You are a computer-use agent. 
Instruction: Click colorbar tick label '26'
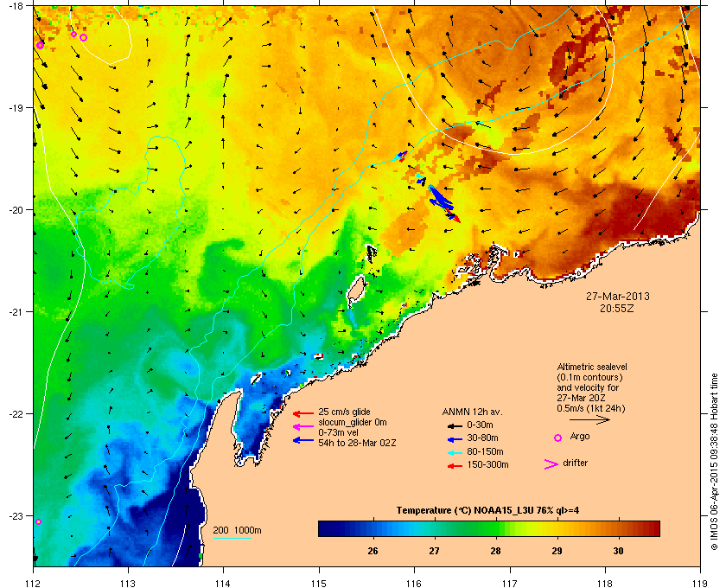pos(373,551)
